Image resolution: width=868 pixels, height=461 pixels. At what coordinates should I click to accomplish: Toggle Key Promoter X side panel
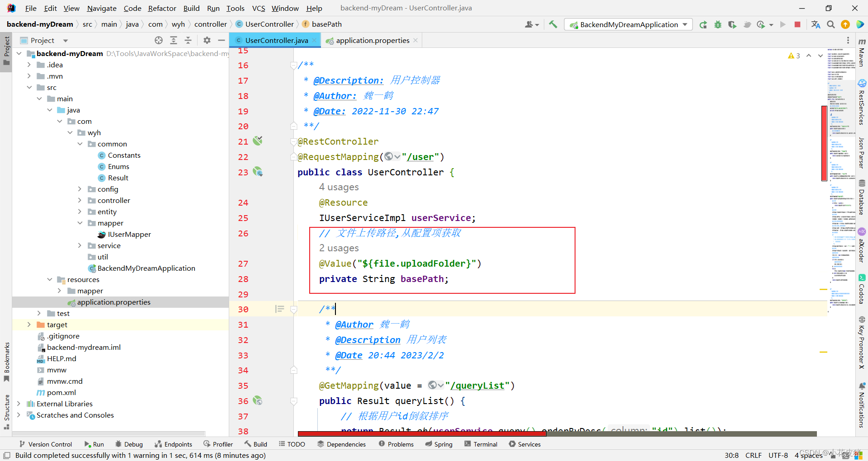[862, 343]
